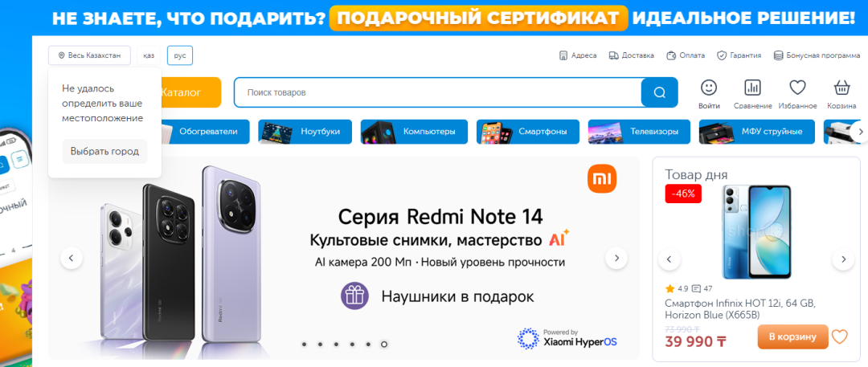This screenshot has height=367, width=868.
Task: Open the Весь Казахстан location selector
Action: (89, 55)
